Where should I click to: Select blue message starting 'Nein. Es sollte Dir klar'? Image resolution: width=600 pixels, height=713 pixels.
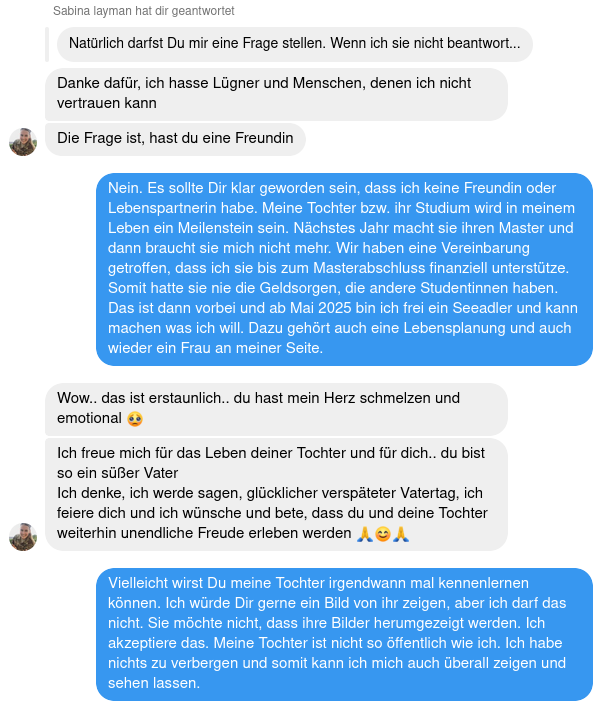(x=344, y=269)
